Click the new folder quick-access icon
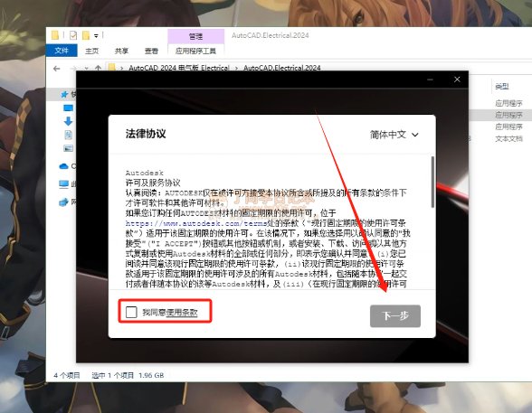This screenshot has height=413, width=532. (86, 35)
